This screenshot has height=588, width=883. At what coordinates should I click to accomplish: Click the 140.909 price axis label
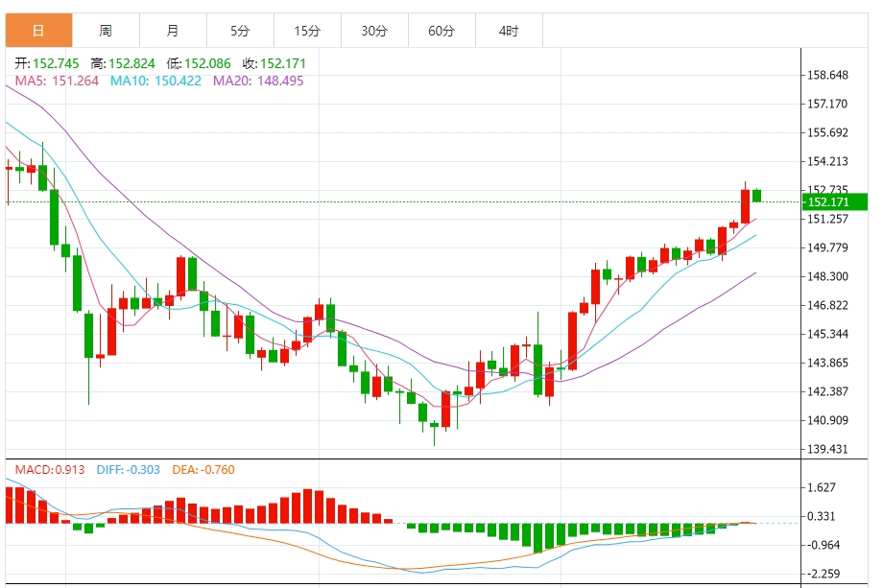pos(827,420)
